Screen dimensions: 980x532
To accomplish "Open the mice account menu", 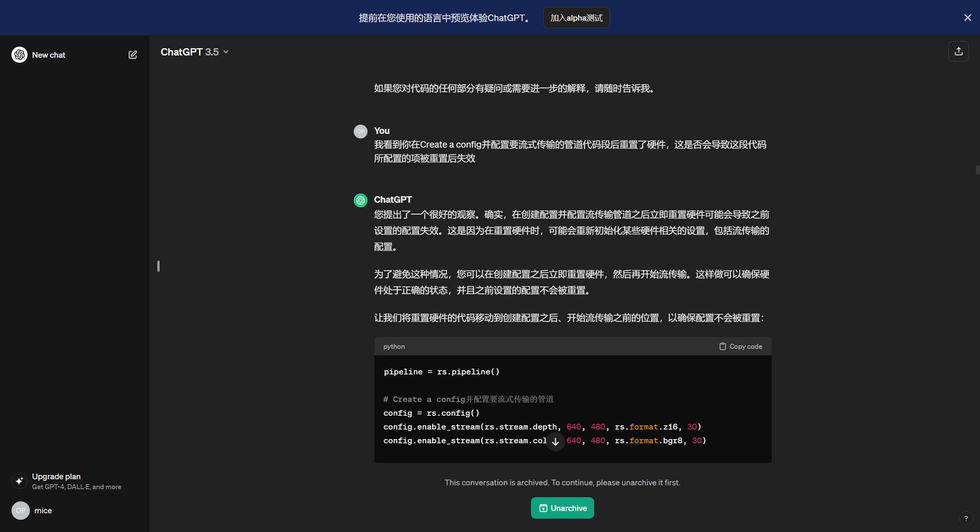I will (x=43, y=511).
